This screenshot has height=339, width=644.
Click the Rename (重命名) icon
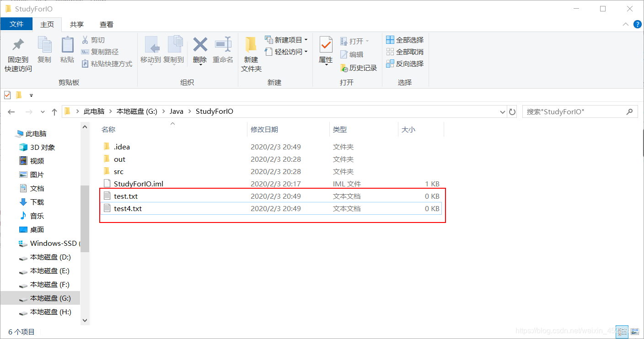(223, 45)
